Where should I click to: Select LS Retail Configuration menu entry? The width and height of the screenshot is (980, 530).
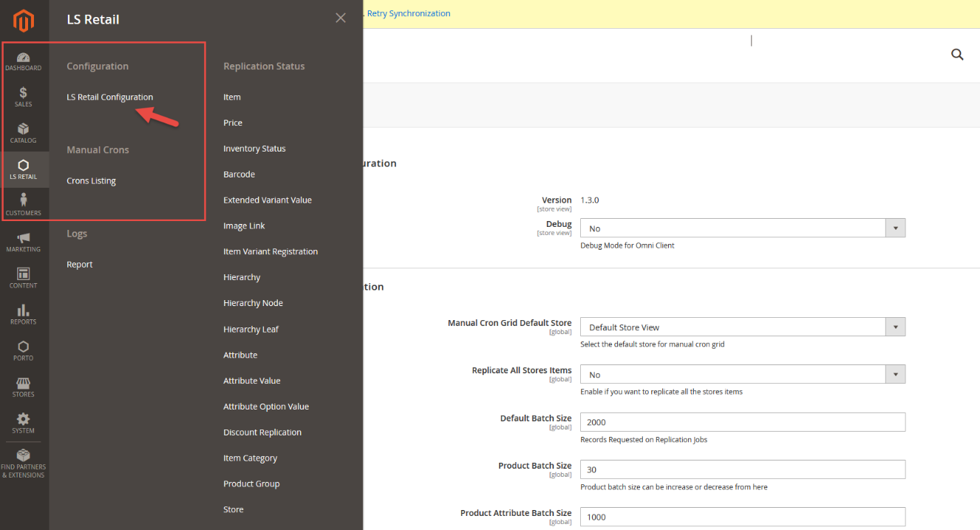point(109,97)
